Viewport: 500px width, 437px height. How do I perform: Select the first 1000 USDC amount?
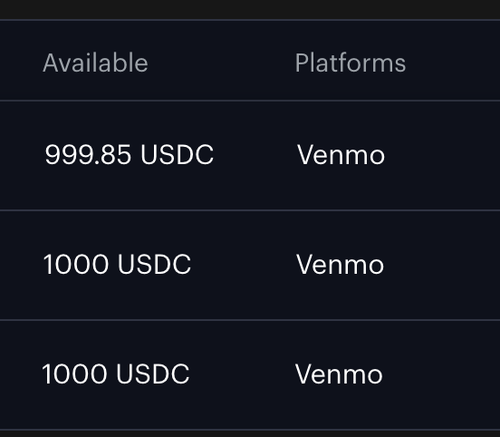click(117, 264)
